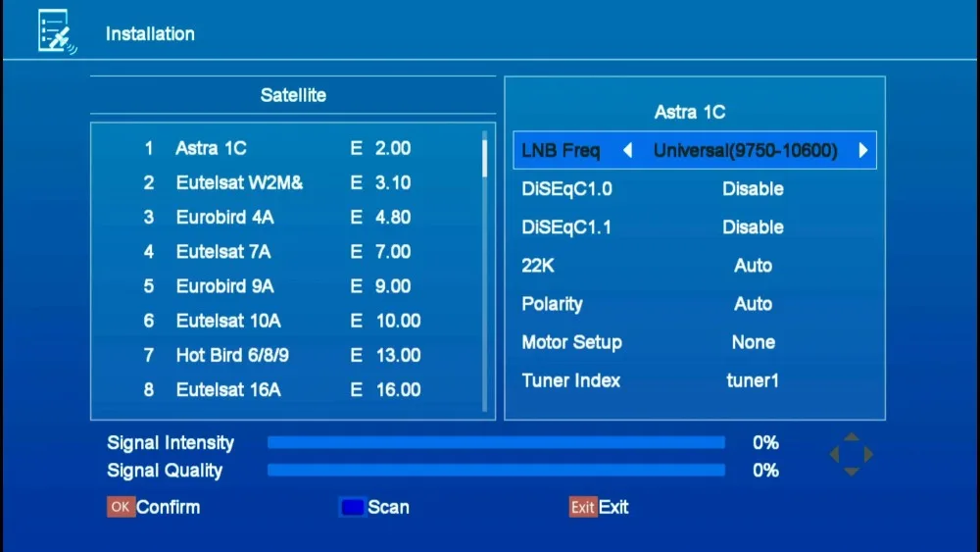Click the Signal Quality label
Image resolution: width=980 pixels, height=552 pixels.
point(165,471)
